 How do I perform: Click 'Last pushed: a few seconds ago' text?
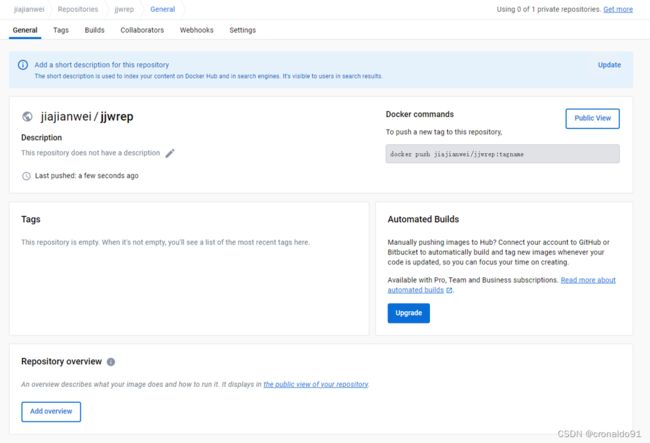87,176
